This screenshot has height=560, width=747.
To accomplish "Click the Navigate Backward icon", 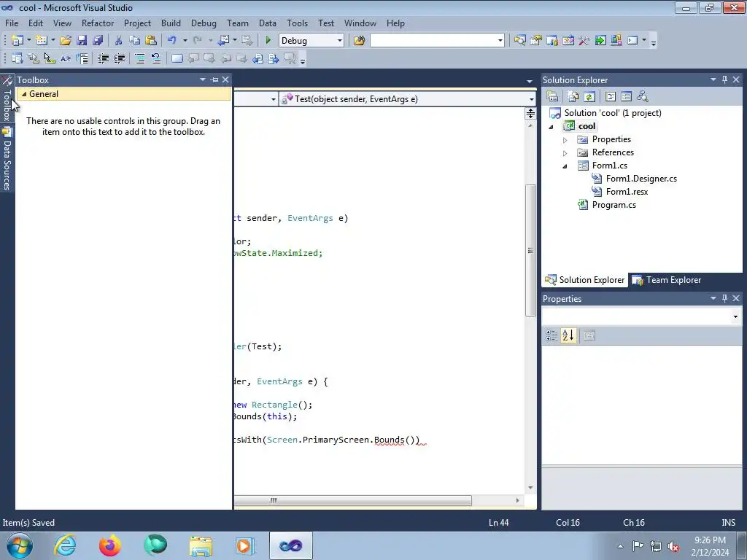I will [223, 41].
